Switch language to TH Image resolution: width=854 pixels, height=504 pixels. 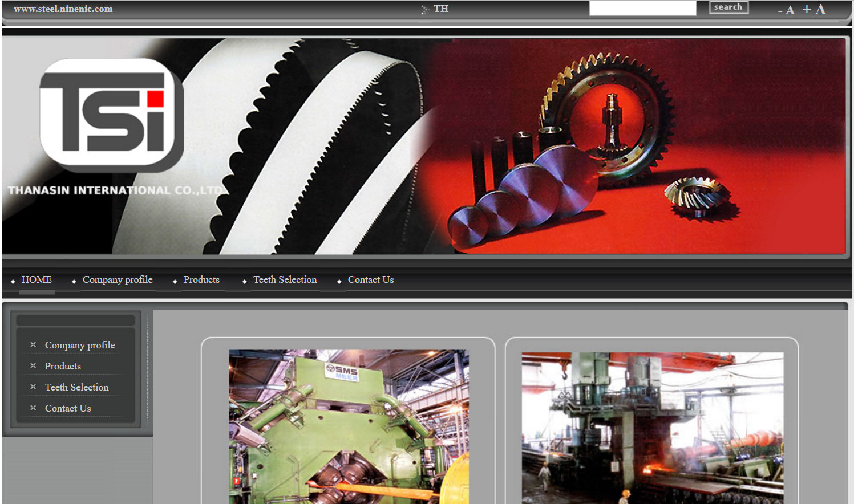(x=441, y=9)
